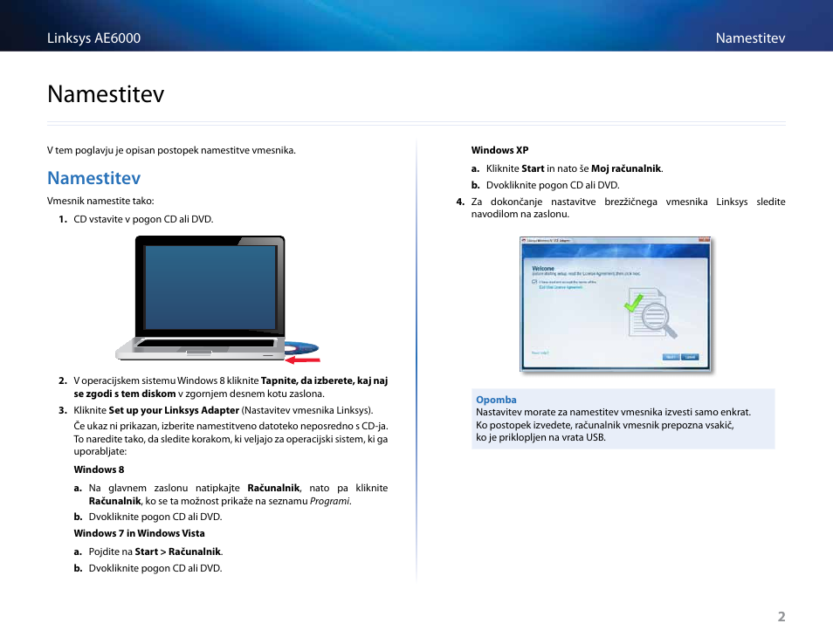This screenshot has width=833, height=644.
Task: Click 'uporabljate:' line end of paragraph
Action: click(x=100, y=452)
